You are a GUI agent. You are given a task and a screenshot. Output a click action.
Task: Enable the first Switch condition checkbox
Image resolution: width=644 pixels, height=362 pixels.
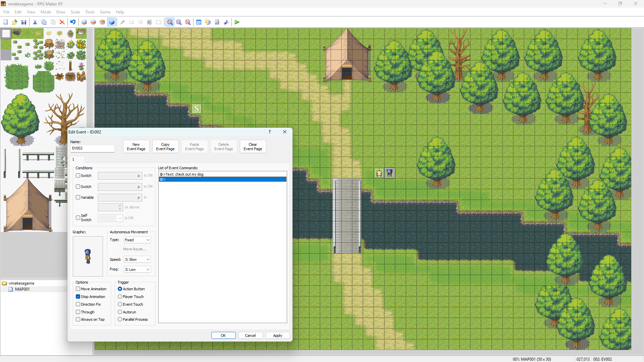tap(78, 176)
